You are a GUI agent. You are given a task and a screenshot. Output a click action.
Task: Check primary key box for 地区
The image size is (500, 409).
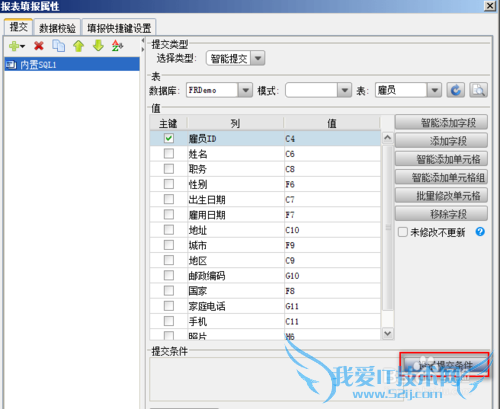click(169, 260)
